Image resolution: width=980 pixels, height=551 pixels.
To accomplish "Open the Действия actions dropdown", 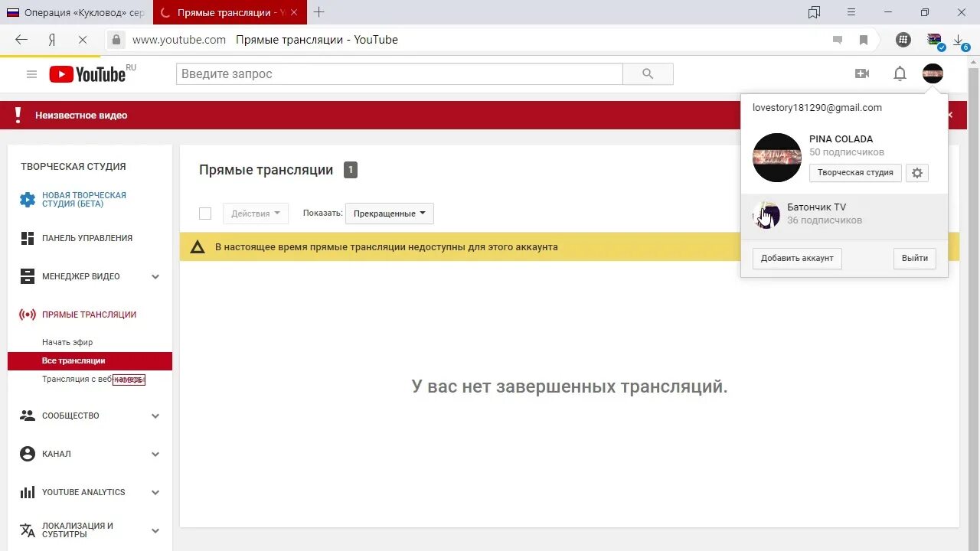I will tap(256, 214).
